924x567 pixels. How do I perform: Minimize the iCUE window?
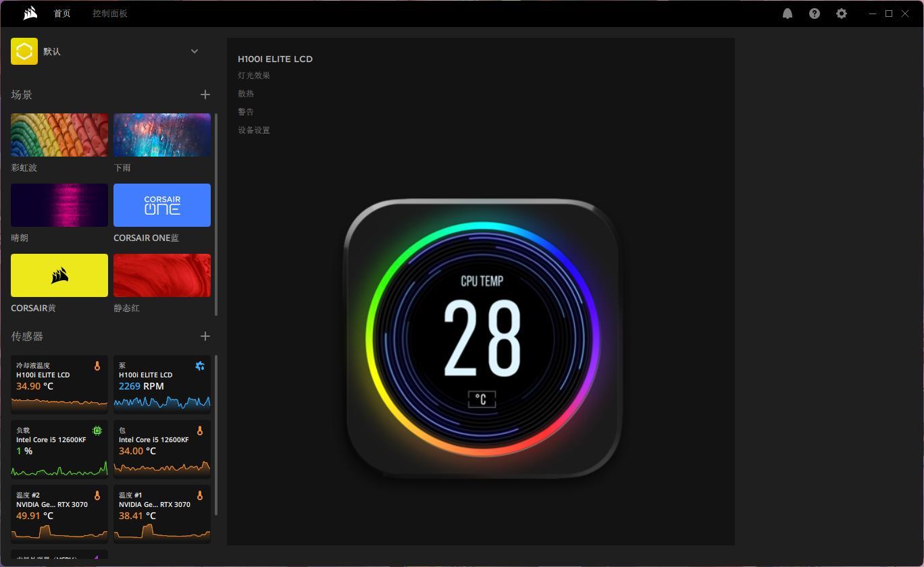(x=873, y=13)
